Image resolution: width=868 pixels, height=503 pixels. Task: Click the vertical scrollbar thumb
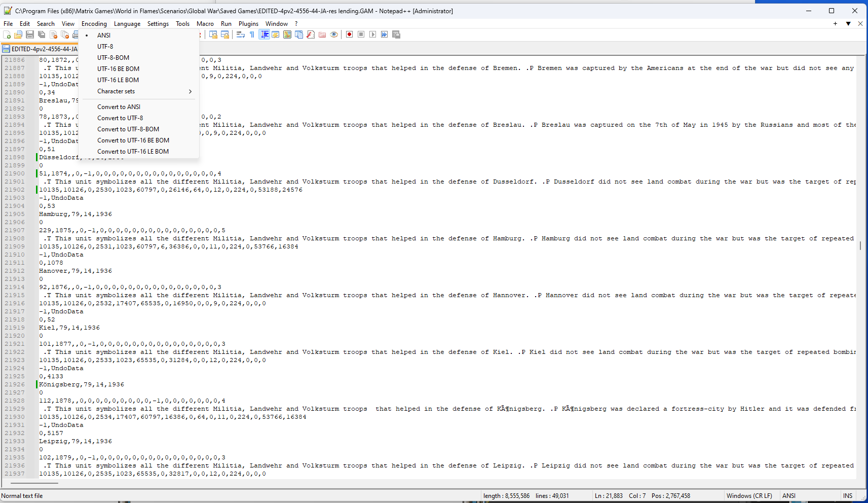(860, 245)
